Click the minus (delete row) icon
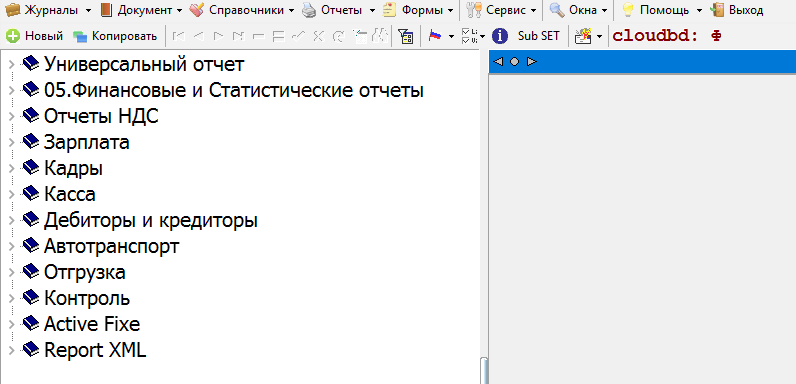 coord(258,36)
